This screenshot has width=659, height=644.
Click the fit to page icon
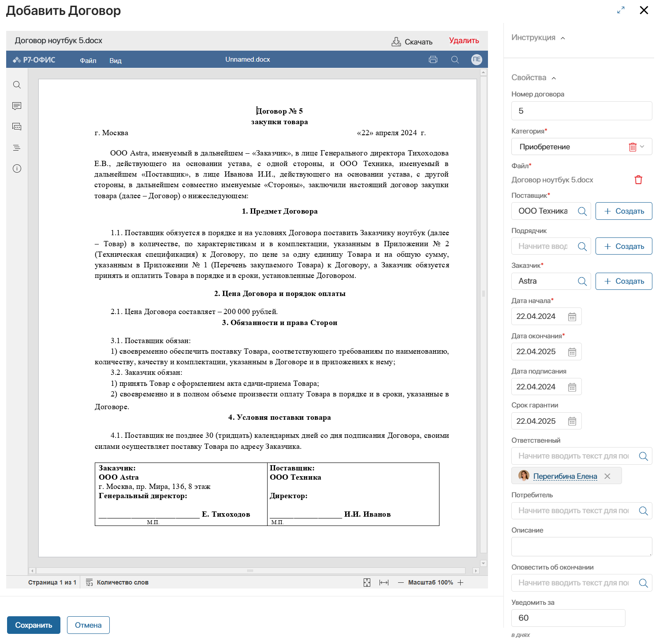367,582
